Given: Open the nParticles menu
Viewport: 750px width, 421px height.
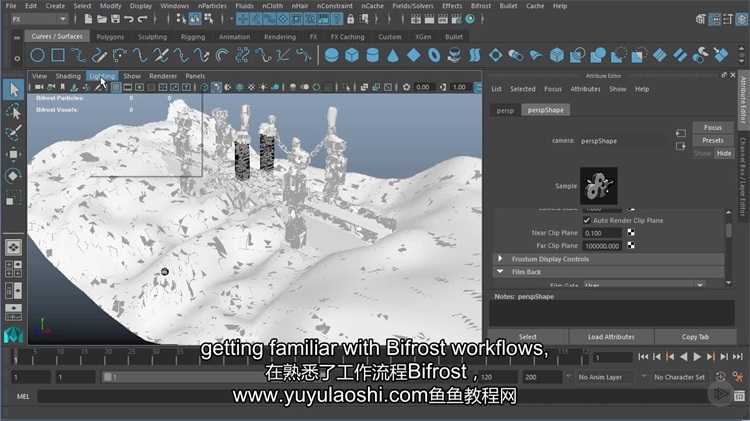Looking at the screenshot, I should 212,6.
